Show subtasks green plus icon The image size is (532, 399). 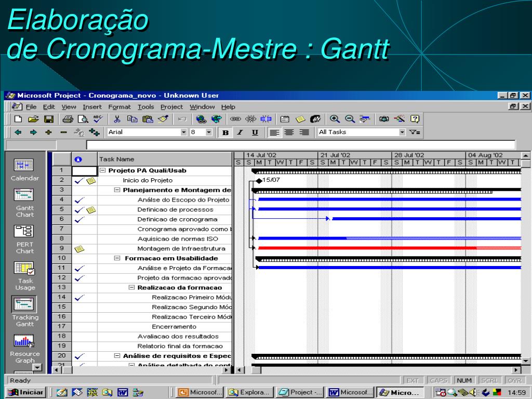[x=48, y=132]
